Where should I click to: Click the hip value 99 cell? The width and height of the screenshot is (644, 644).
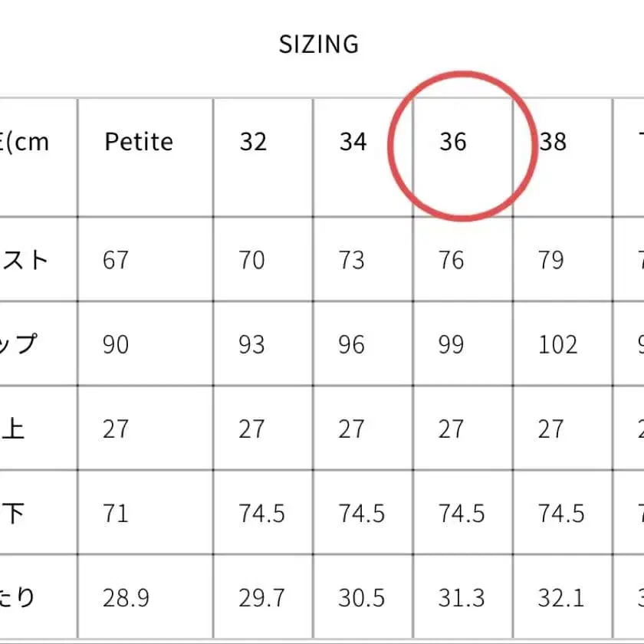(451, 344)
